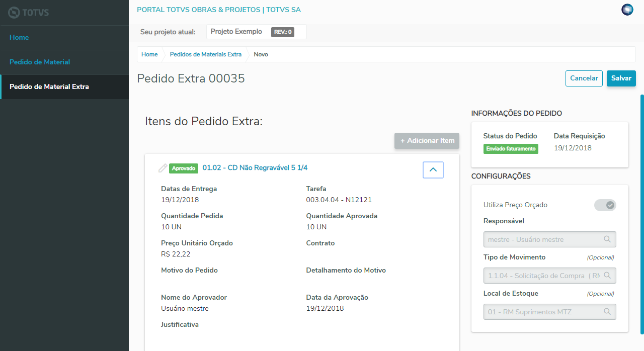Viewport: 644px width, 351px height.
Task: Click the Tipo de Movimento input field
Action: click(550, 276)
